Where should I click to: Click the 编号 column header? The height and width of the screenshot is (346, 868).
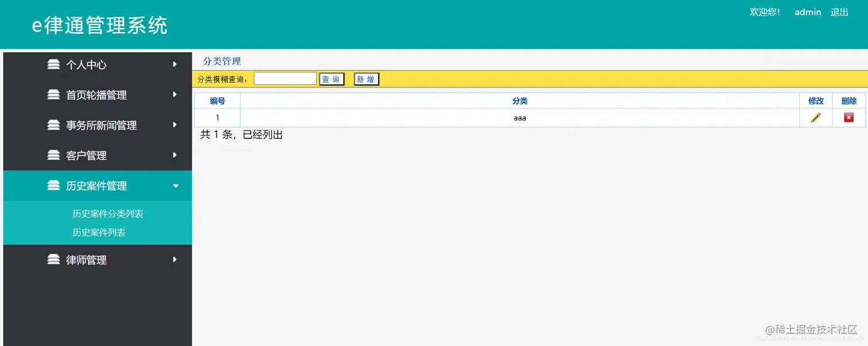218,101
